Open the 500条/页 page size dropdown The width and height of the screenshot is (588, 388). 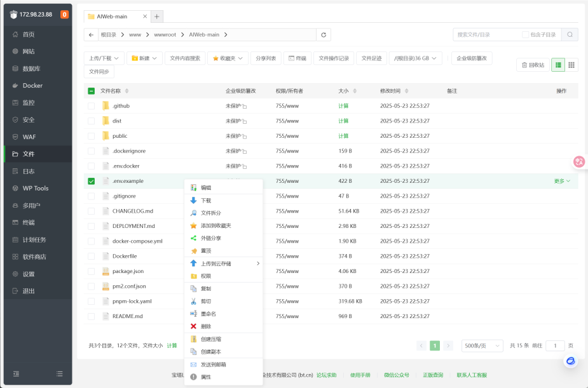click(x=482, y=345)
